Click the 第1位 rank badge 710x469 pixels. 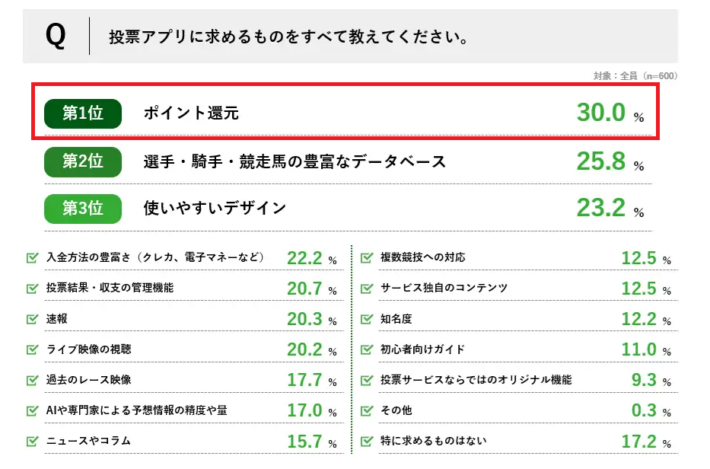tap(83, 113)
